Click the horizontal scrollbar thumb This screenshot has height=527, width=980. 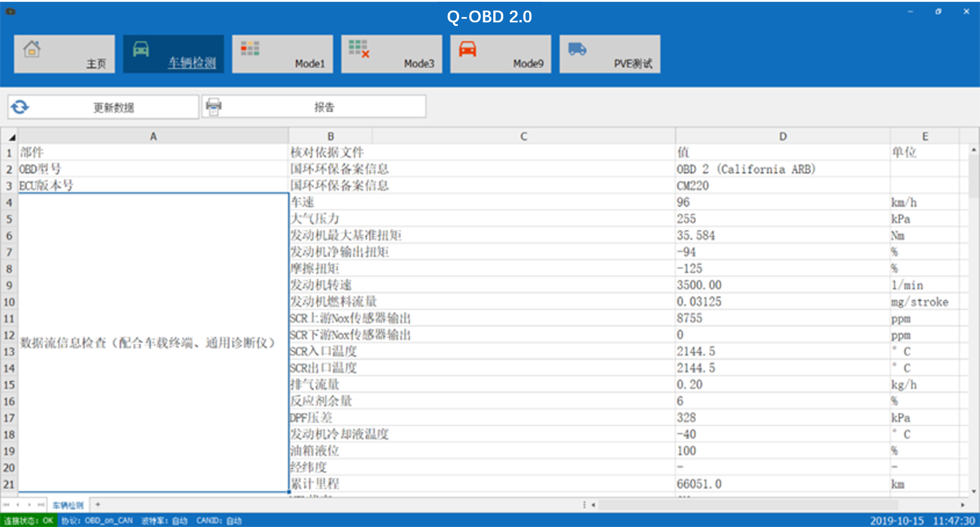coord(749,505)
